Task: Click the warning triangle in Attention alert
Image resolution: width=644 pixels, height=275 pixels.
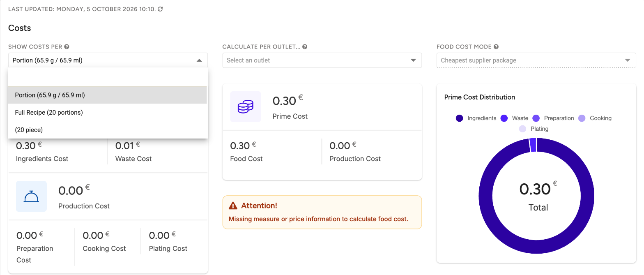Action: click(x=233, y=206)
